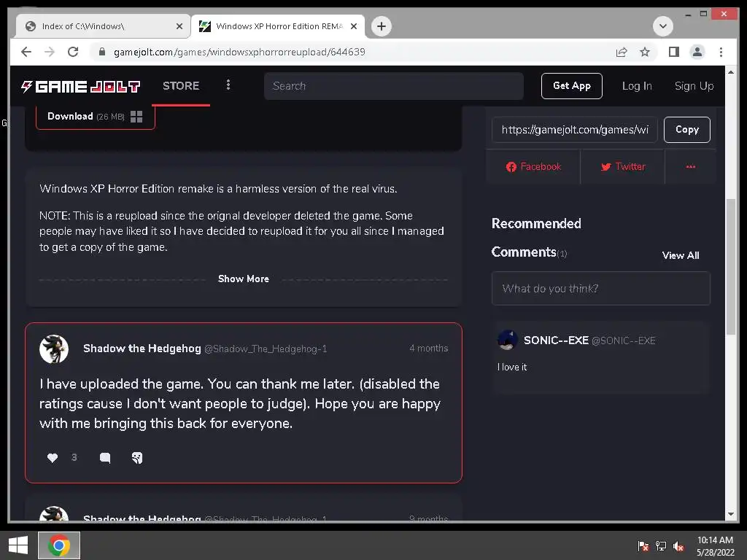Place a sticker on the 4 months post
Viewport: 747px width, 560px height.
136,458
